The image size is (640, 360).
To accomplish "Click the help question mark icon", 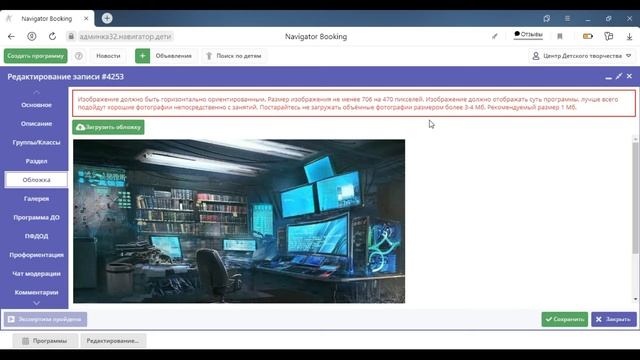I will pyautogui.click(x=78, y=56).
